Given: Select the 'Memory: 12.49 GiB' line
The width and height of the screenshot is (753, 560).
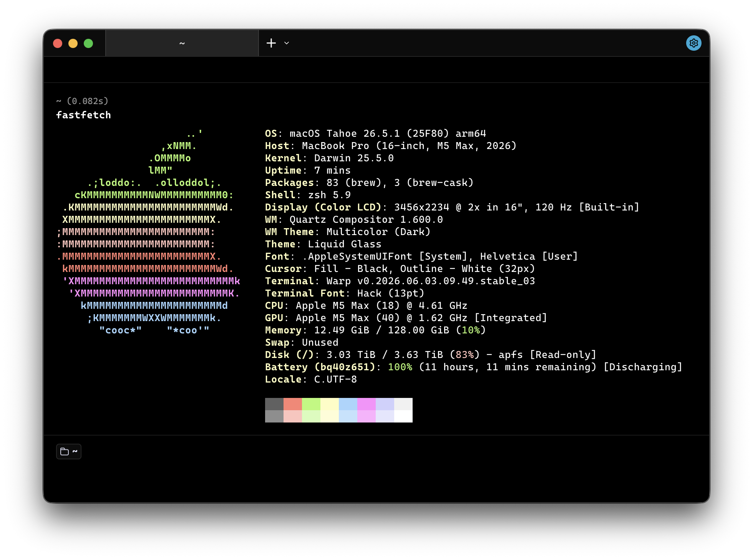Looking at the screenshot, I should pos(375,330).
